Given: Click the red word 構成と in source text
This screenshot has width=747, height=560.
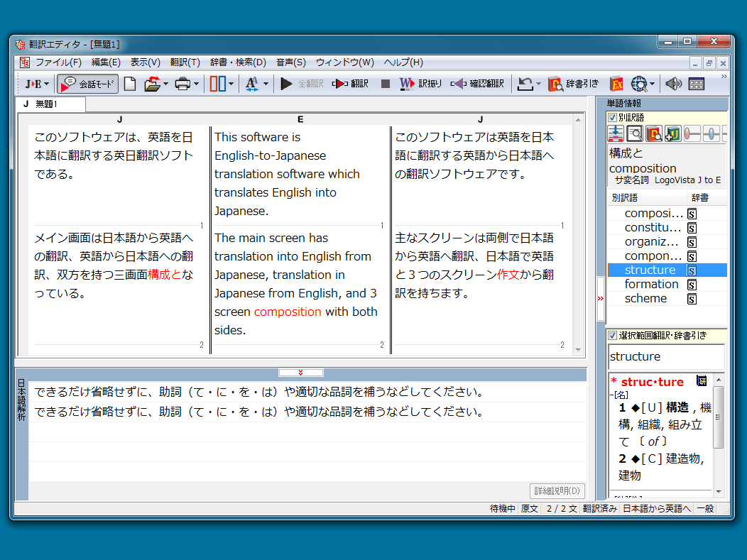Looking at the screenshot, I should coord(164,275).
